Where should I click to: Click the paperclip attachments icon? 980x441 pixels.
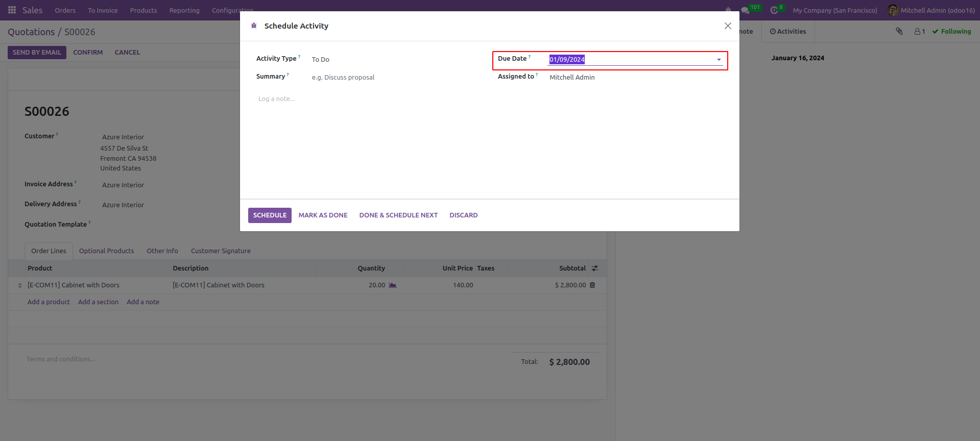point(899,31)
